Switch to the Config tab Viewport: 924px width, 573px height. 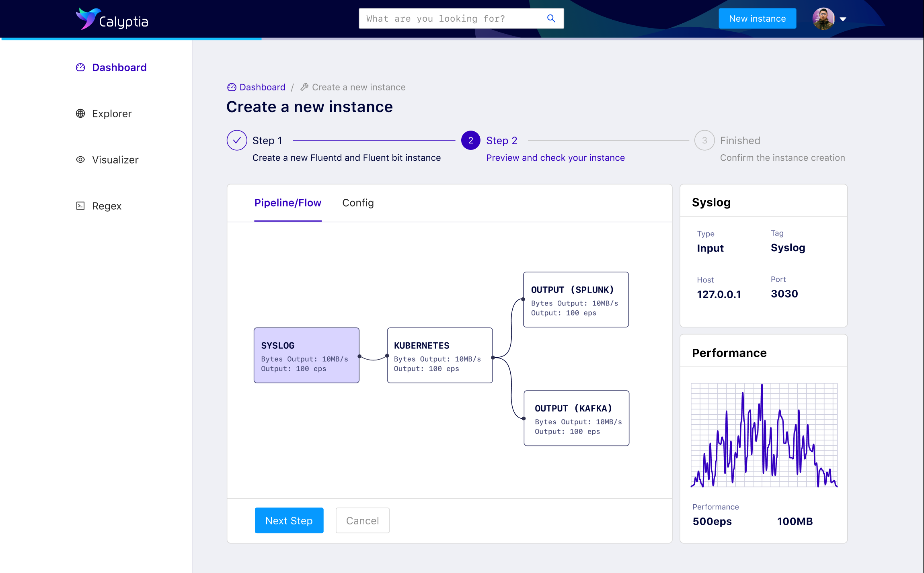click(x=357, y=203)
